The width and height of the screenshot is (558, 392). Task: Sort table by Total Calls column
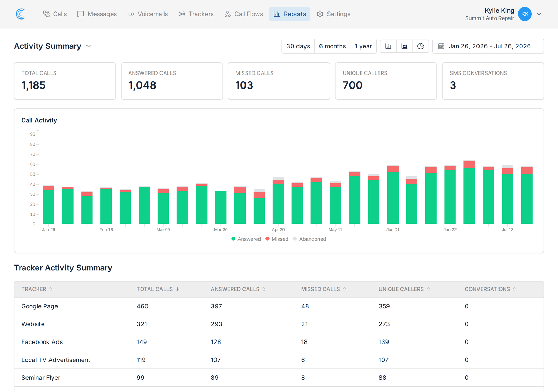click(158, 289)
